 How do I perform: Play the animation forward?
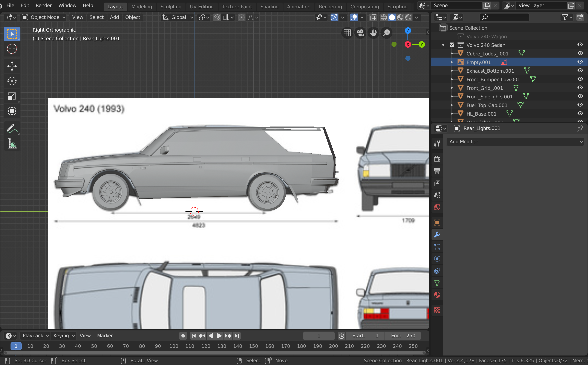coord(219,336)
